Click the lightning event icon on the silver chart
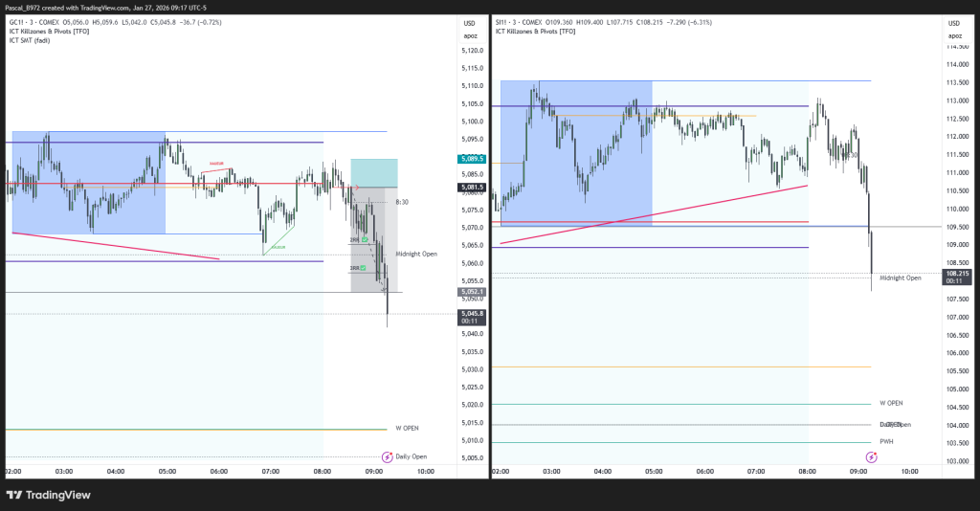Screen dimensions: 980x511 [871, 458]
